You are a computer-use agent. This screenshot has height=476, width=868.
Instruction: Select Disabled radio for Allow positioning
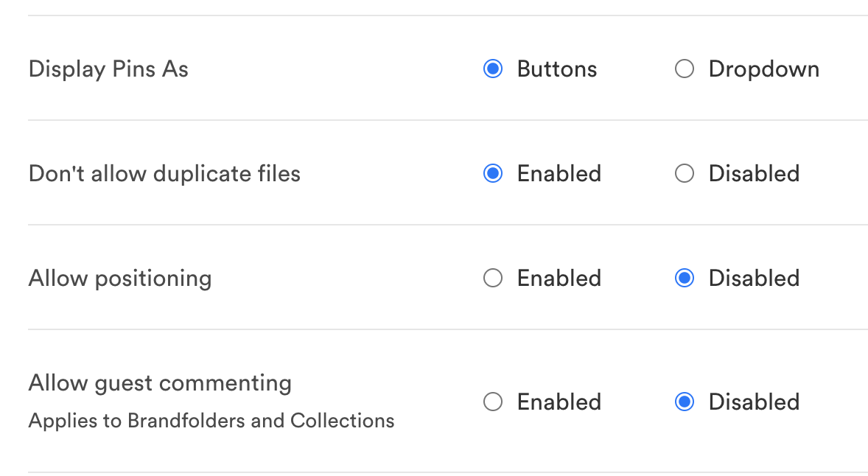coord(685,279)
